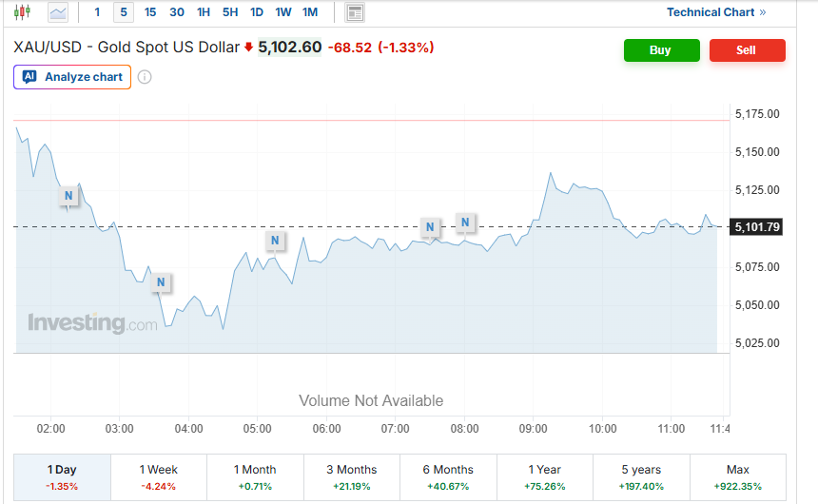Image resolution: width=818 pixels, height=504 pixels.
Task: Switch to the 1 Year range tab
Action: coord(544,476)
